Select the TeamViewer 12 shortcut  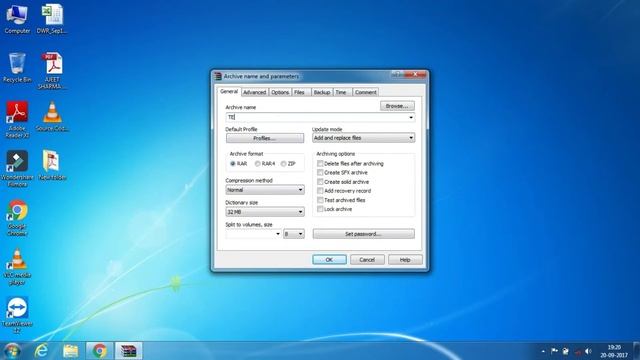pyautogui.click(x=17, y=315)
